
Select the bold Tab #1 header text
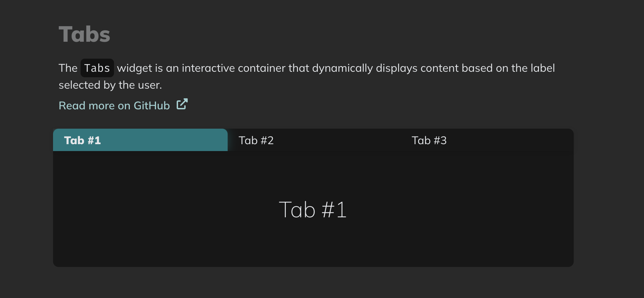pos(82,140)
